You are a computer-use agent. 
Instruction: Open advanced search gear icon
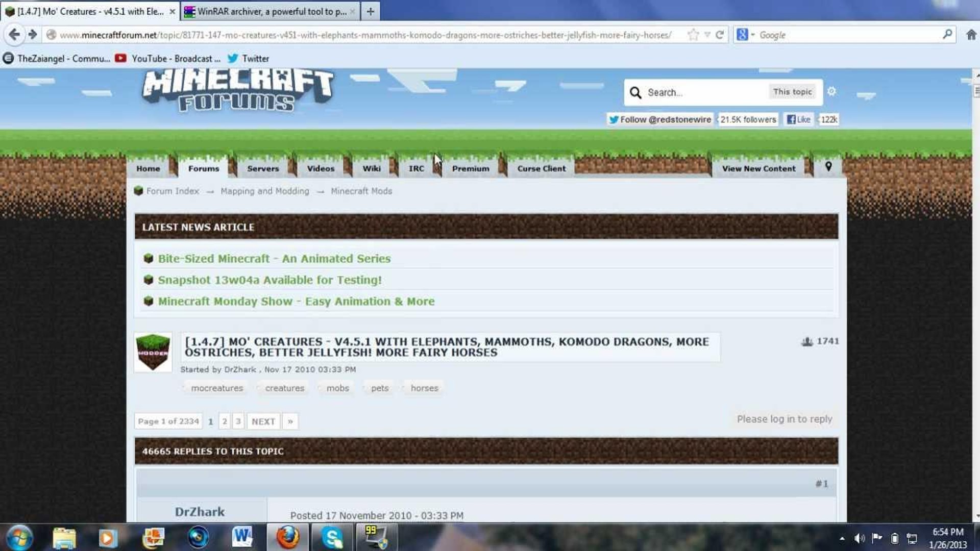[831, 91]
